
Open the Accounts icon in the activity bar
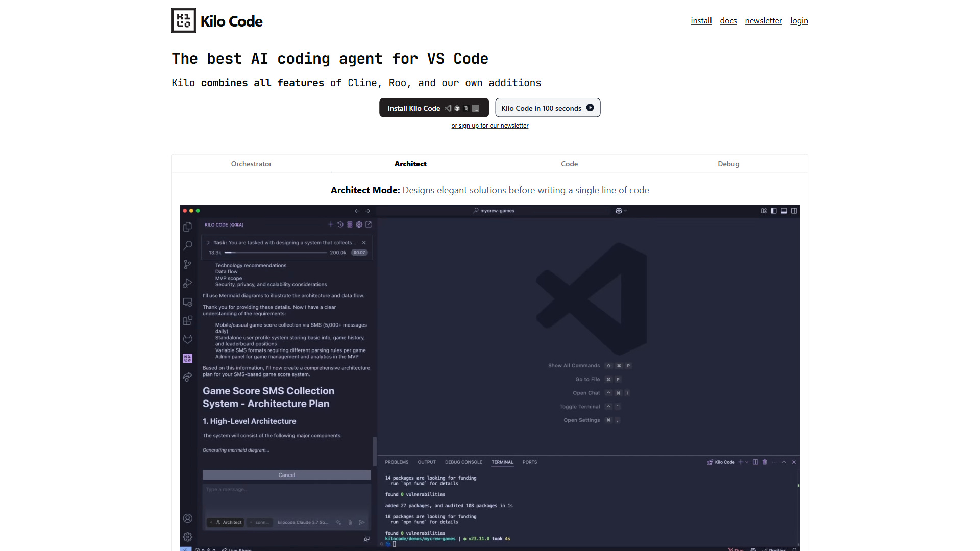coord(188,518)
